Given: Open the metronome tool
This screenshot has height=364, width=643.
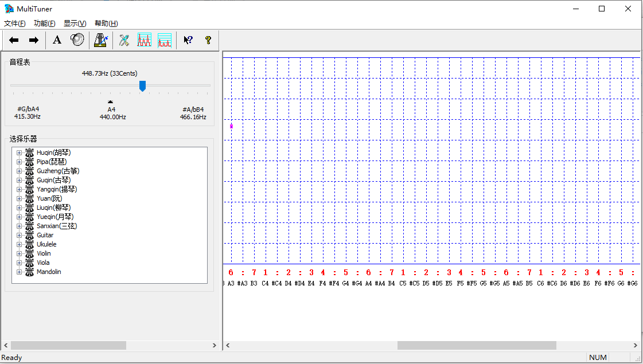Looking at the screenshot, I should [x=101, y=40].
